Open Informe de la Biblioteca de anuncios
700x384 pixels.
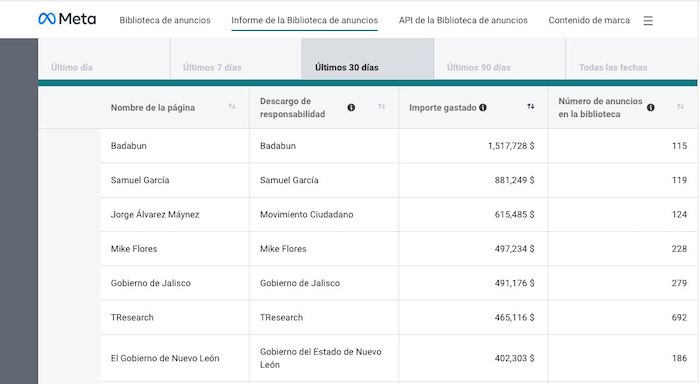coord(304,20)
